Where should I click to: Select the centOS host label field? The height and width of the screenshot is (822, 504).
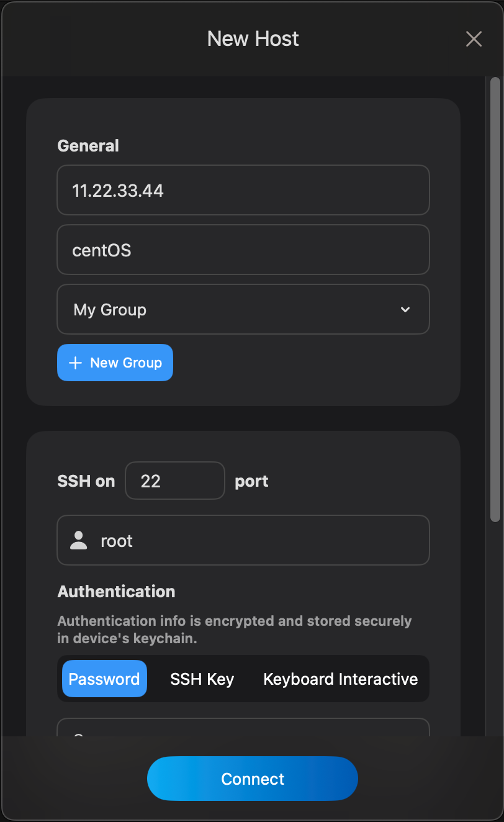[243, 250]
